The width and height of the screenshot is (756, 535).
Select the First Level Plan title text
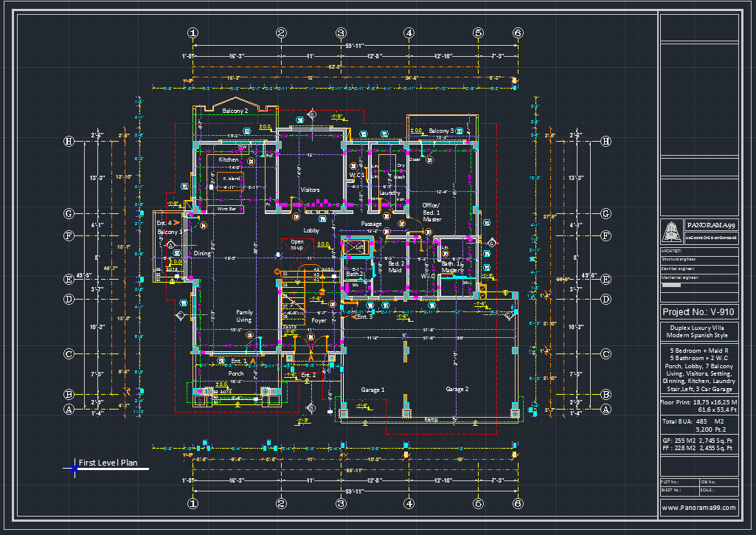coord(108,463)
